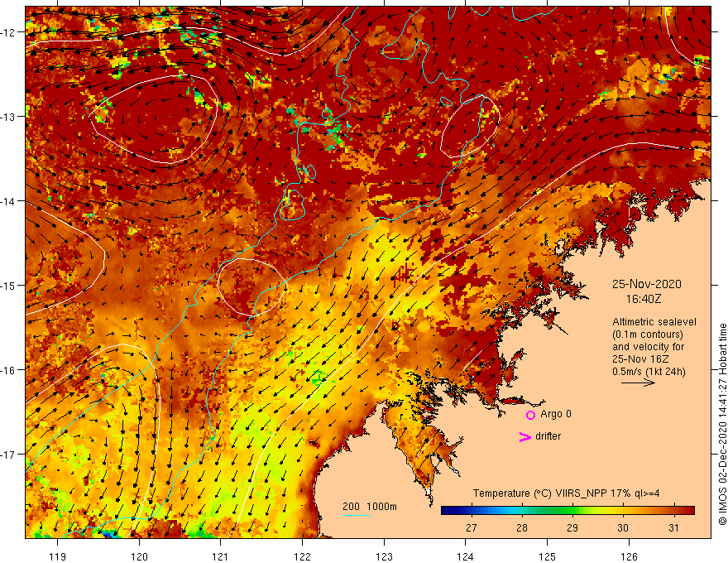Click the 'Argo 0' legend label
Screen dimensions: 728x563
coord(556,414)
